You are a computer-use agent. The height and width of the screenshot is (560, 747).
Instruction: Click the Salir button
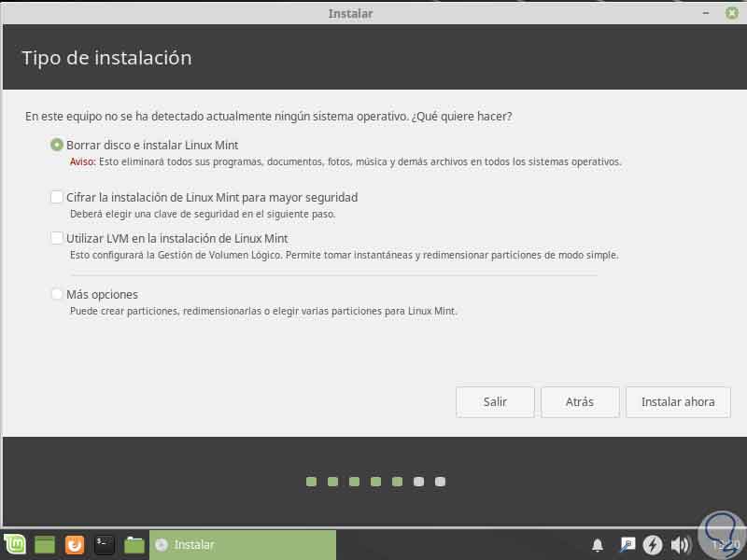coord(495,402)
